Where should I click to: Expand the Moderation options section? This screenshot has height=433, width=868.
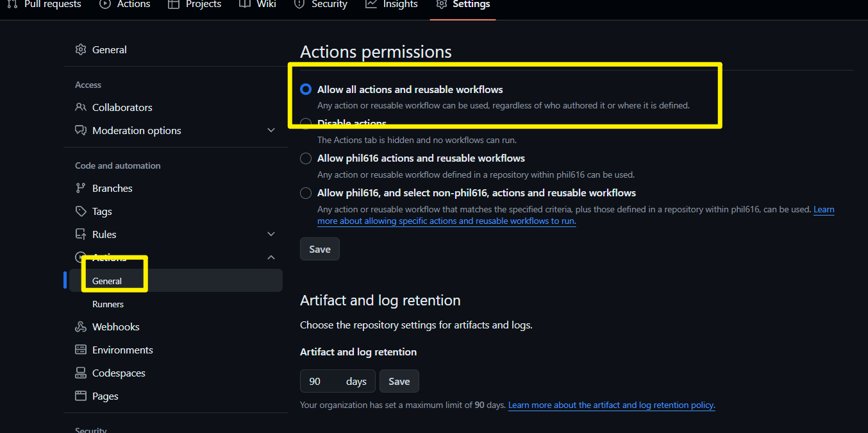click(x=271, y=130)
